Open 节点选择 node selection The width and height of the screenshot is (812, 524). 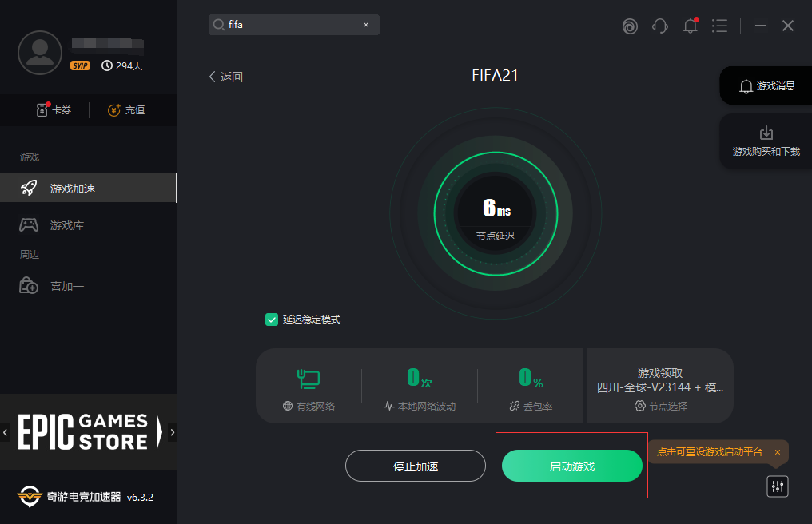(x=661, y=406)
